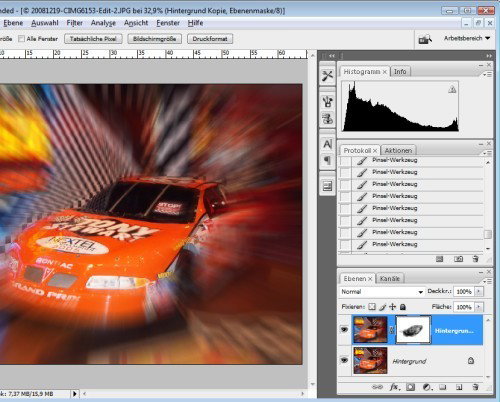Open the tool presets panel icon
Image resolution: width=500 pixels, height=402 pixels.
pyautogui.click(x=327, y=76)
